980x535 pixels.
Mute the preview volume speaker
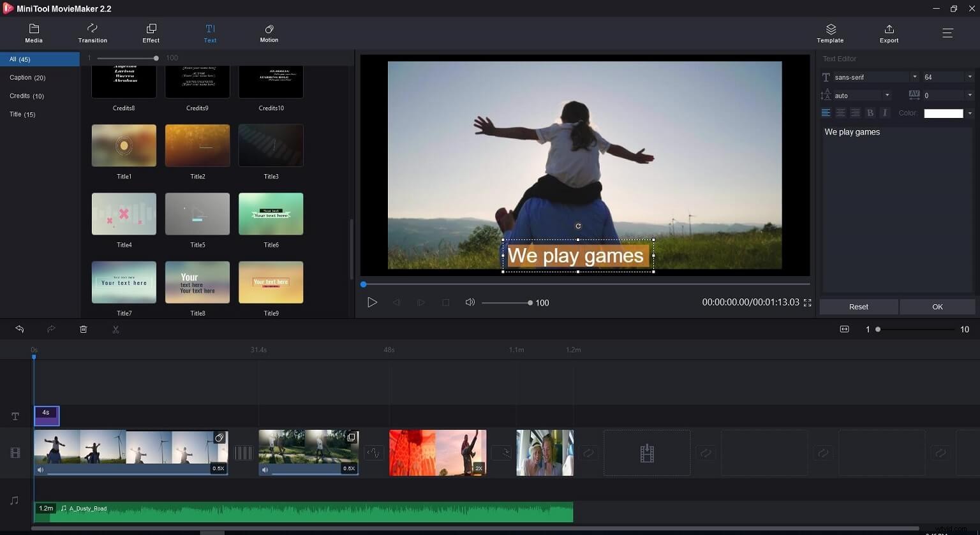tap(470, 302)
